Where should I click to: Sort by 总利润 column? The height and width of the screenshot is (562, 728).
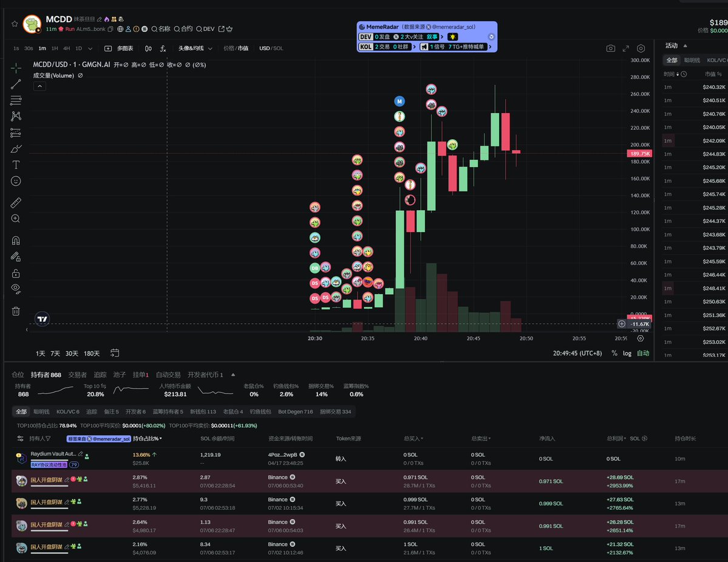point(616,439)
